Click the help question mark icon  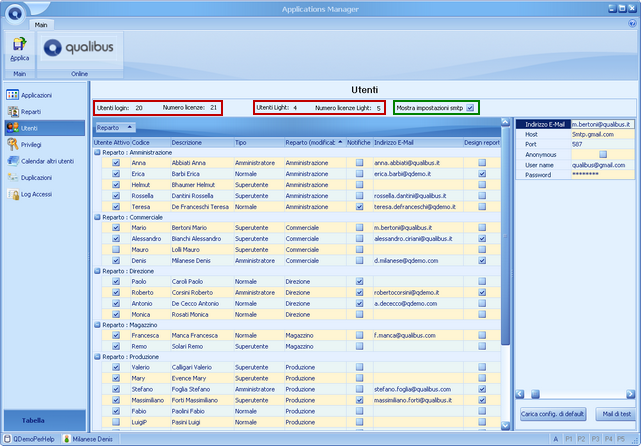pyautogui.click(x=632, y=24)
